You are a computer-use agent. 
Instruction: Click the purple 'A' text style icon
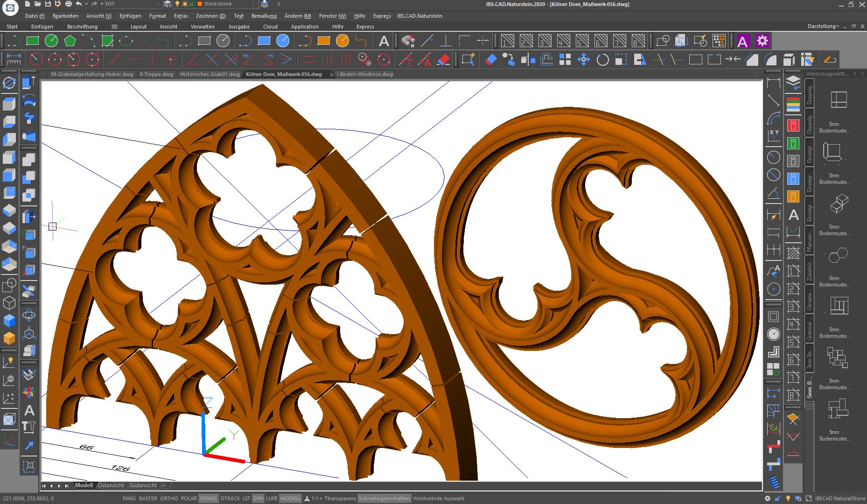pyautogui.click(x=743, y=41)
